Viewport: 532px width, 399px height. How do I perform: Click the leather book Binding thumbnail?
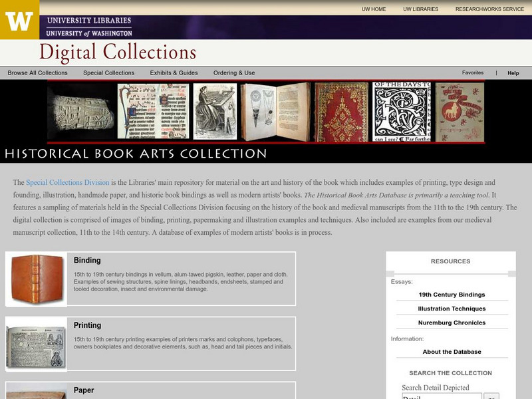click(x=37, y=279)
